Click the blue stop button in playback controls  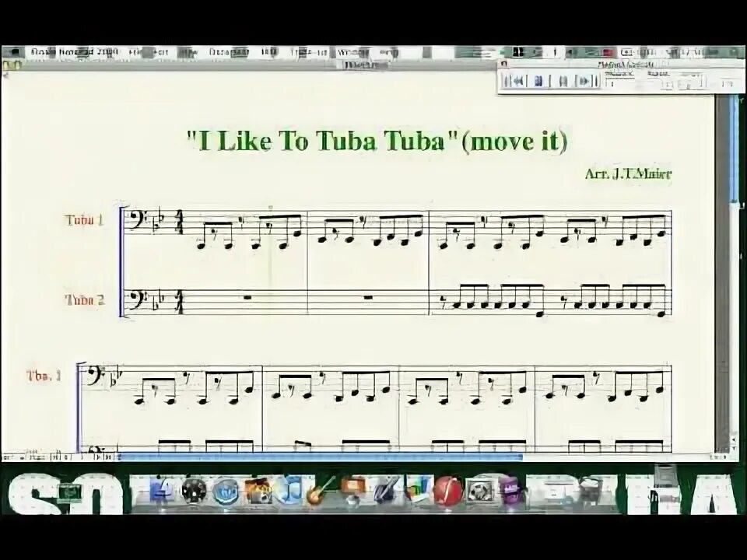[538, 82]
